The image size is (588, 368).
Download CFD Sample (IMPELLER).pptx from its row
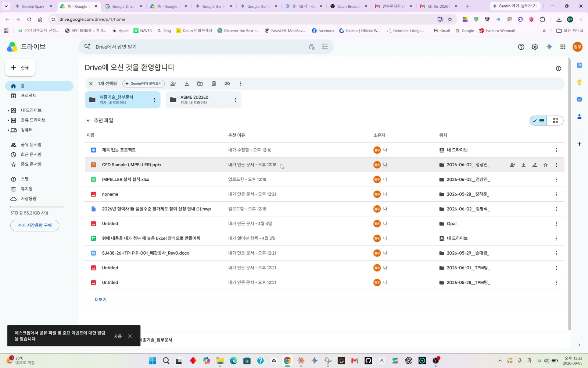pyautogui.click(x=524, y=165)
